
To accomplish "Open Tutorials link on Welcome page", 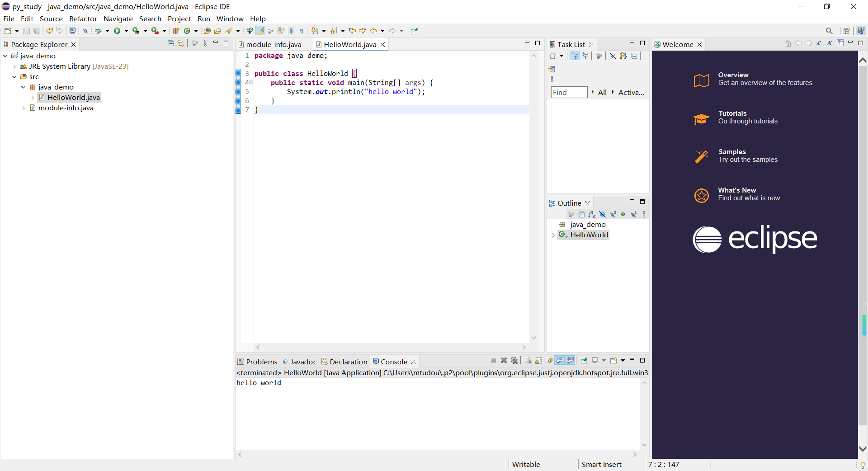I will 736,117.
